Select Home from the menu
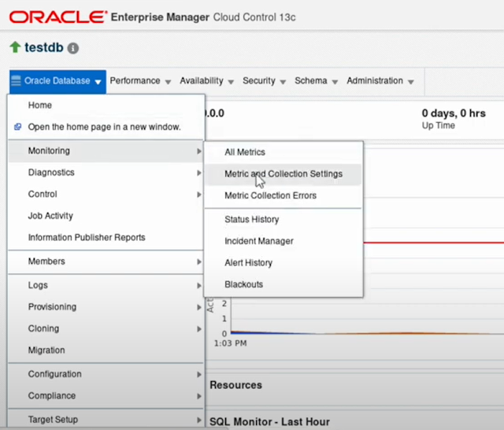 click(x=106, y=105)
